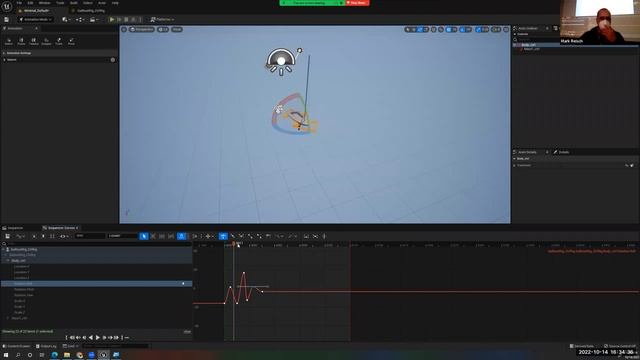
Task: Select the Rotation Pitch channel
Action: click(x=24, y=289)
